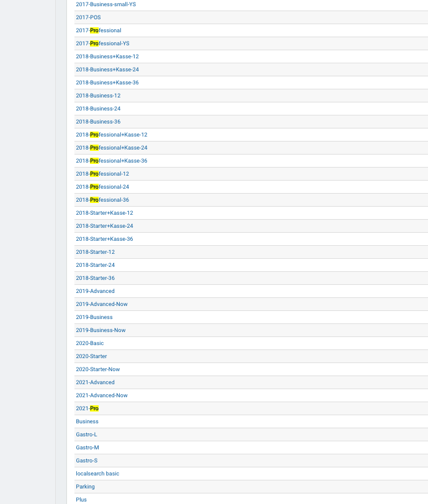Screen dimensions: 428x504
Task: Select the 2019-Business-Now link
Action: 101,330
